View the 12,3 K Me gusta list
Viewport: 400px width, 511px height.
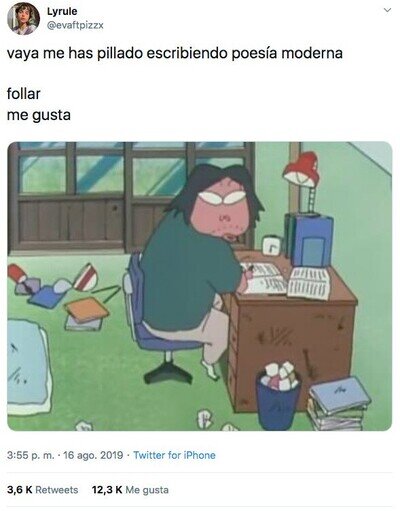[130, 490]
